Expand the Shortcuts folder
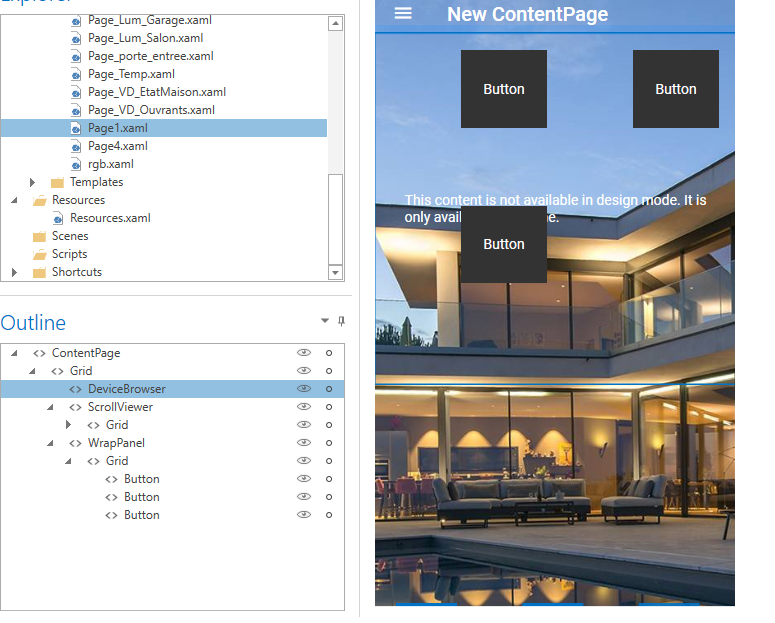Viewport: 775px width, 623px height. [x=14, y=272]
